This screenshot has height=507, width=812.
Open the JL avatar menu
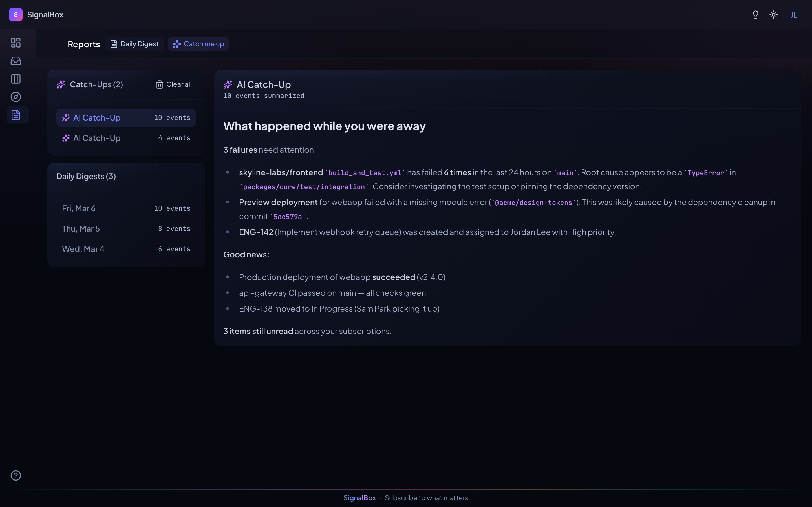coord(794,15)
